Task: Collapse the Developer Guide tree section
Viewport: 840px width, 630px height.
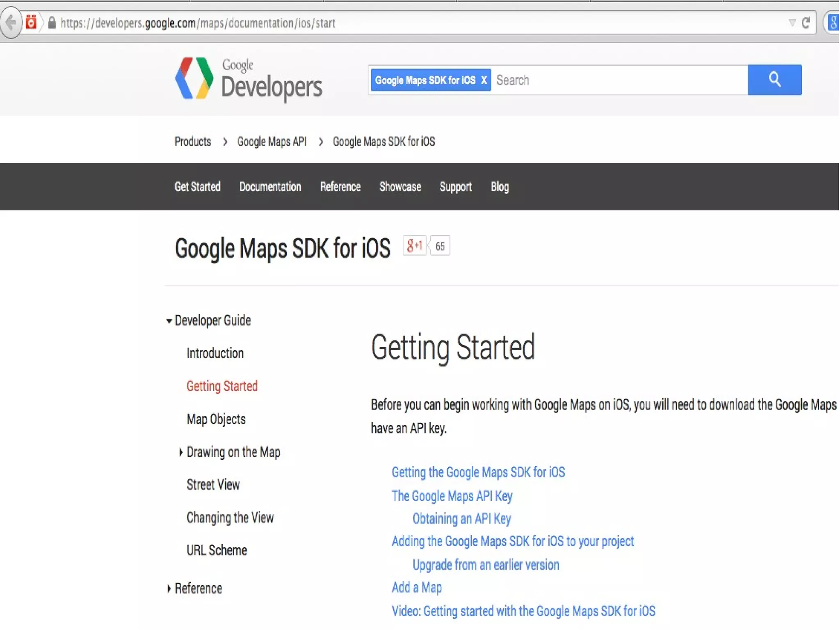Action: coord(169,321)
